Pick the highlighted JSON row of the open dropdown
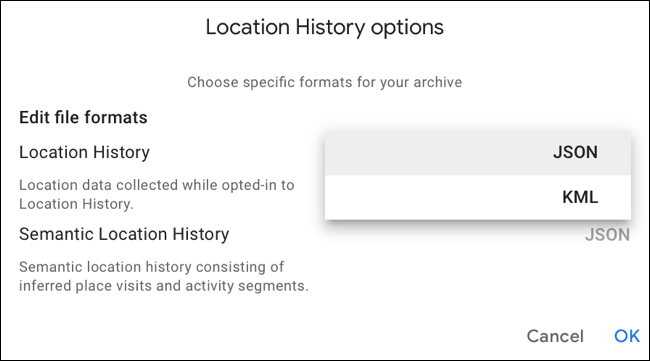The image size is (650, 361). point(478,153)
